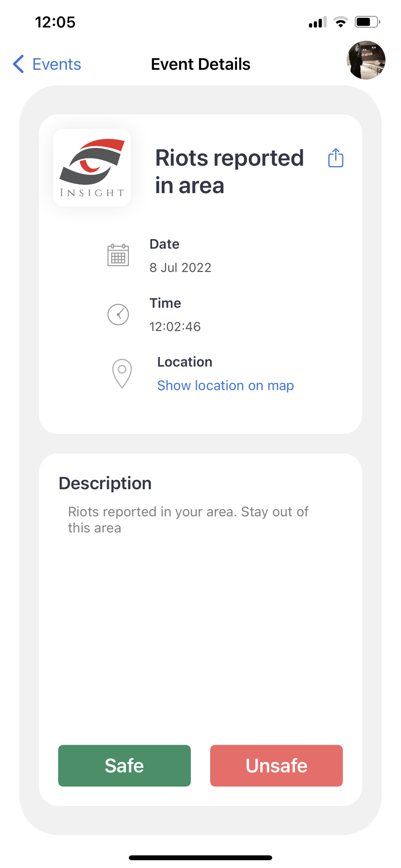The image size is (401, 868).
Task: Open the profile avatar picture
Action: (x=366, y=60)
